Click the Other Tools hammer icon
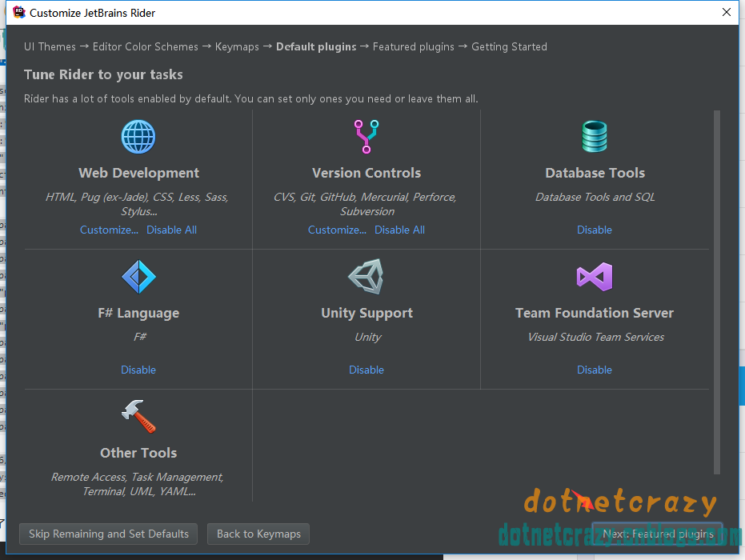This screenshot has height=560, width=745. 138,416
